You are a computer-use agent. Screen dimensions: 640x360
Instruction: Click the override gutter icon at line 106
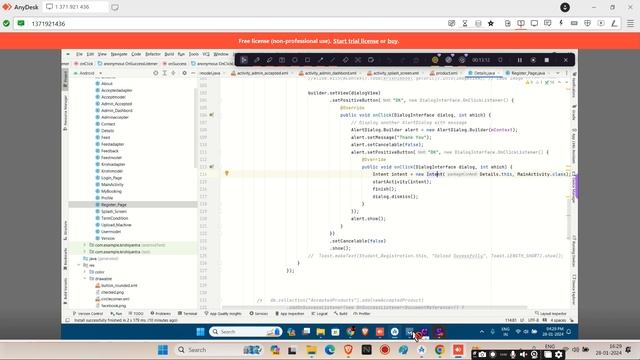click(x=211, y=115)
